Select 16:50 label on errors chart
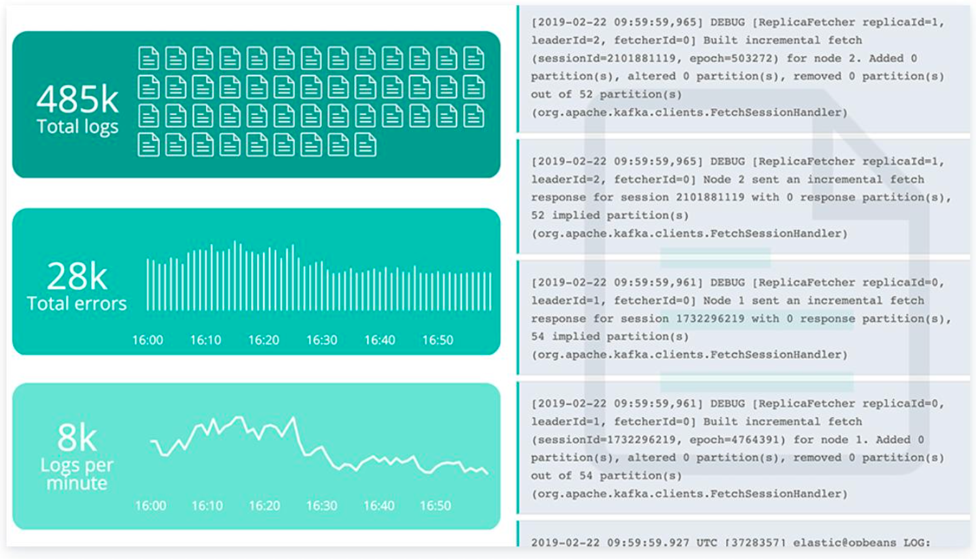The image size is (976, 560). [x=438, y=340]
